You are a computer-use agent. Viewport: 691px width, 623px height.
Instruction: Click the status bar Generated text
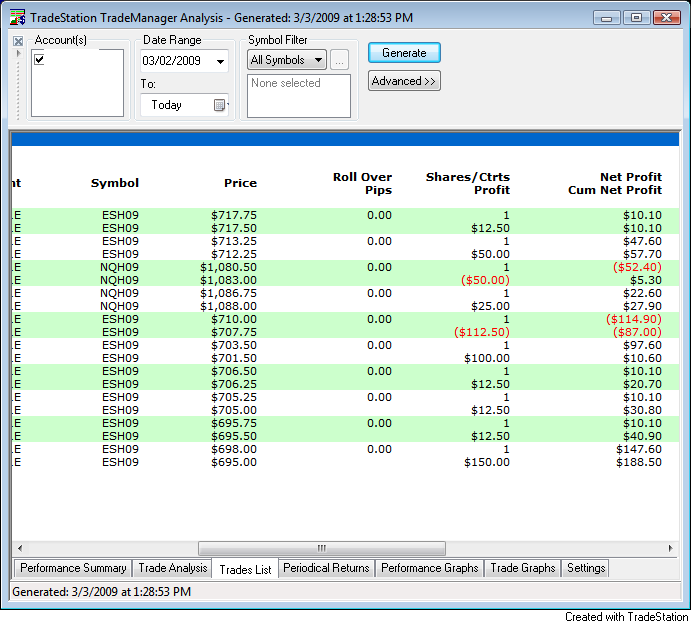tap(101, 591)
